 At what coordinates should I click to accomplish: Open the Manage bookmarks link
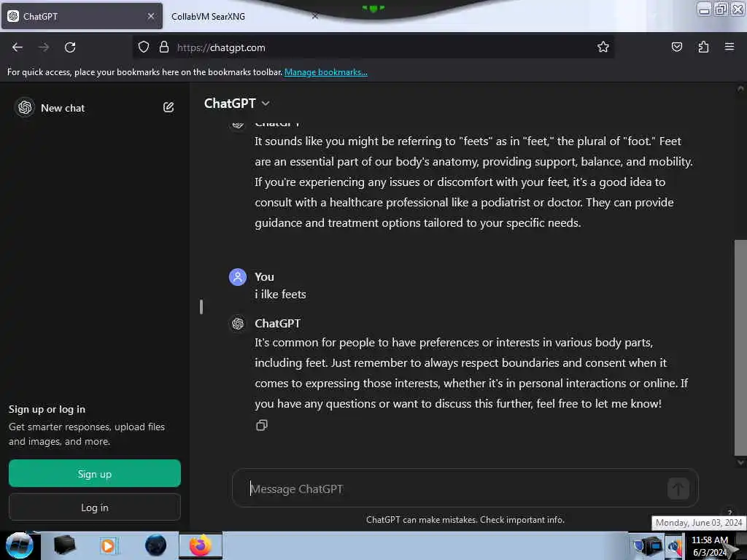tap(326, 72)
